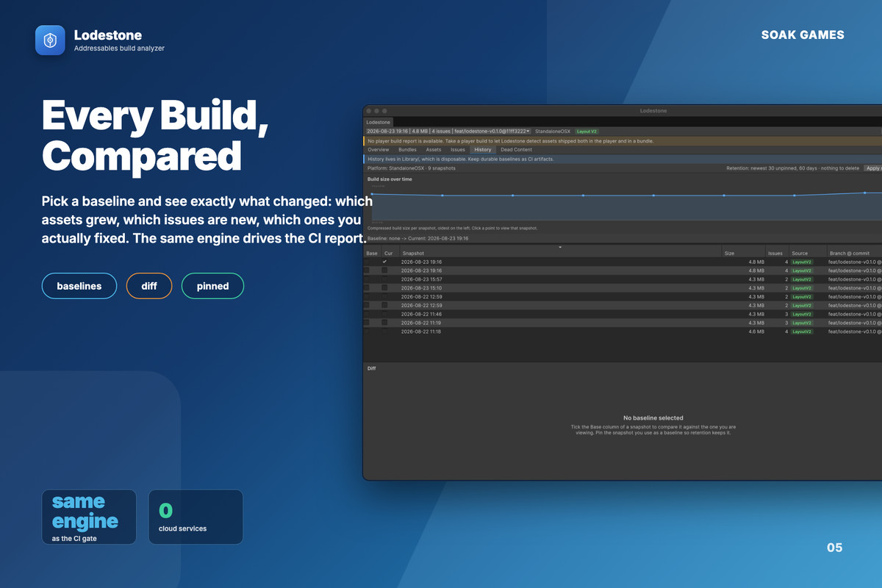Click the 'Every Build, Compared' headline
882x588 pixels.
pos(155,135)
